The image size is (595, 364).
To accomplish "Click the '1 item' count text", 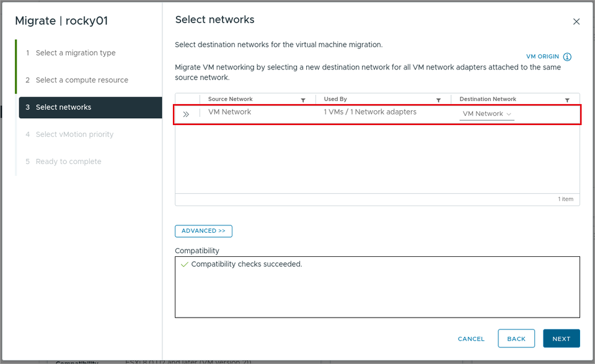I will 565,199.
